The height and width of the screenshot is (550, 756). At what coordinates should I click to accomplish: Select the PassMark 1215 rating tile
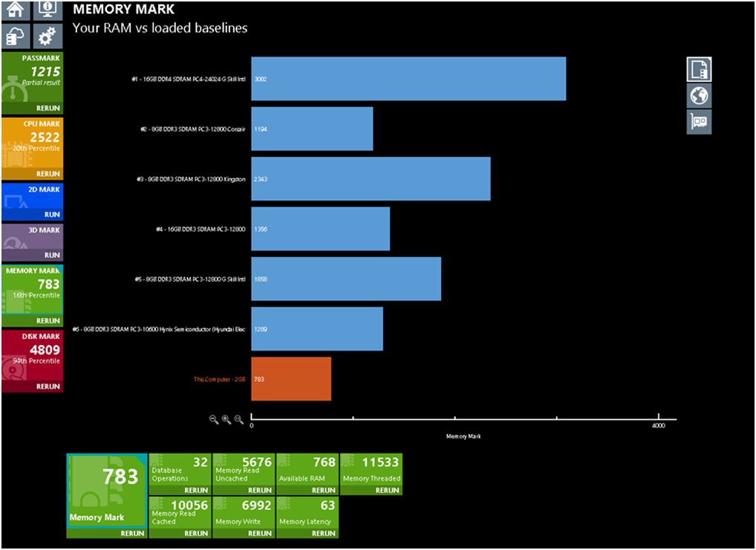(32, 77)
